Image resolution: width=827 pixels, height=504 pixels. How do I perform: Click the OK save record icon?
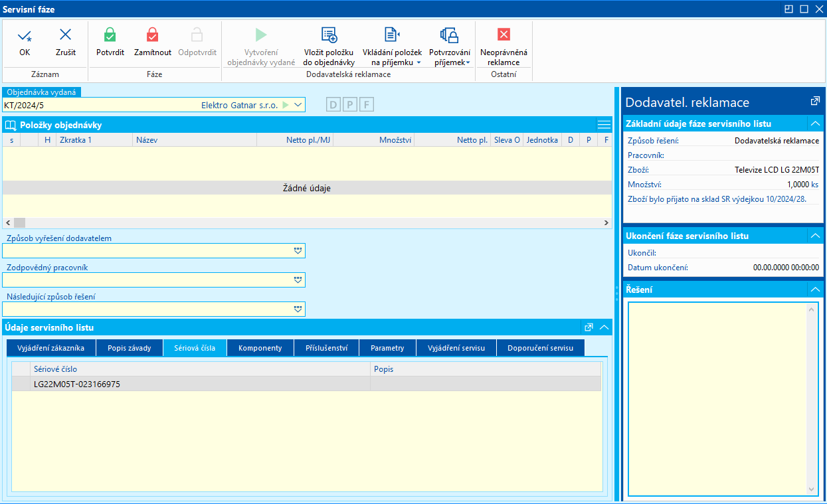click(x=25, y=36)
